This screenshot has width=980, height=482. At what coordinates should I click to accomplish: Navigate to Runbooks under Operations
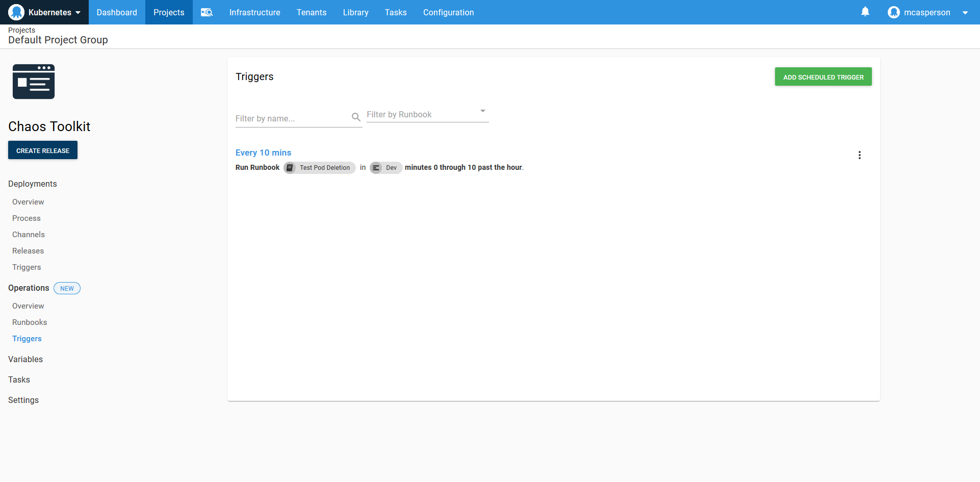pos(30,322)
